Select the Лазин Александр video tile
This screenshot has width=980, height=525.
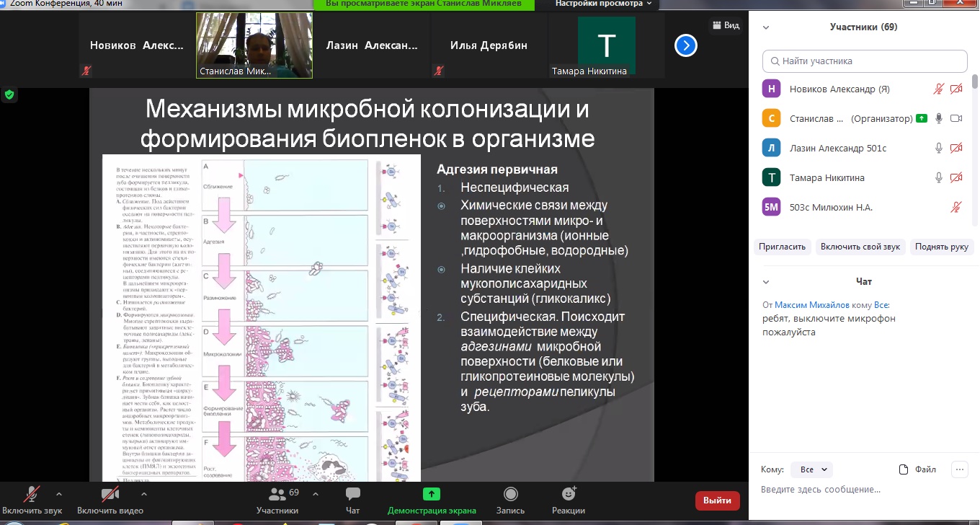point(371,45)
